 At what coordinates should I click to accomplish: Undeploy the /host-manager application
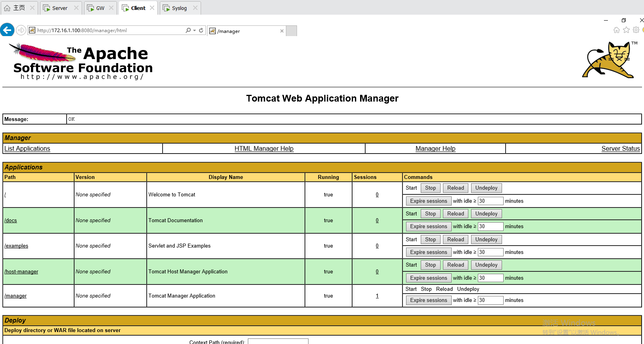[486, 265]
